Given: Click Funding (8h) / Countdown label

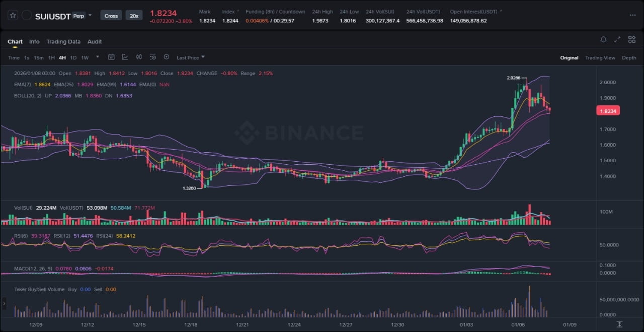Looking at the screenshot, I should [275, 12].
